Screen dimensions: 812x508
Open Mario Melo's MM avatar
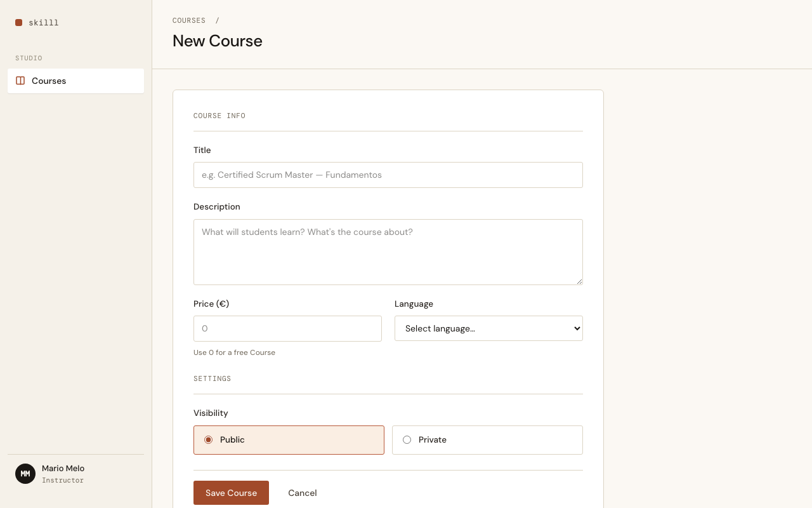click(x=25, y=474)
